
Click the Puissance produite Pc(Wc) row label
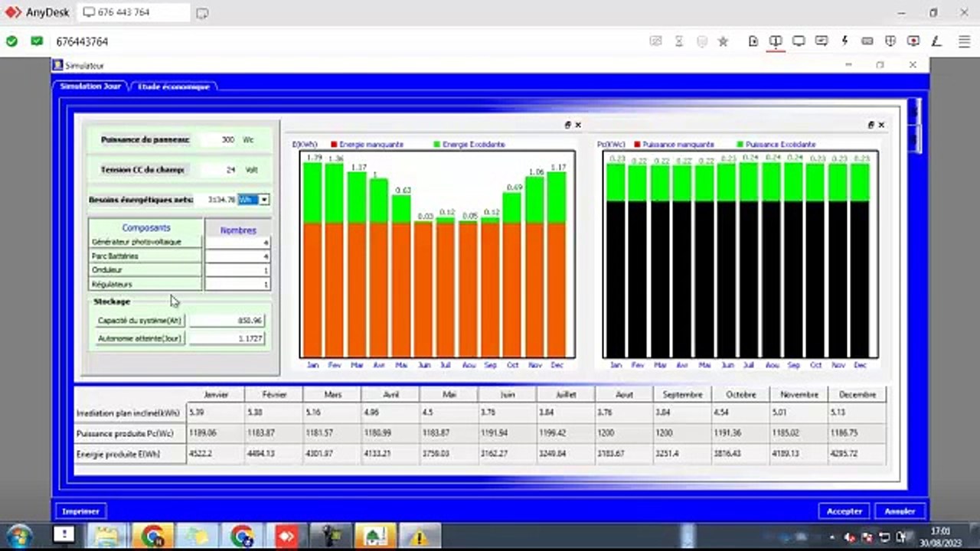pyautogui.click(x=130, y=433)
